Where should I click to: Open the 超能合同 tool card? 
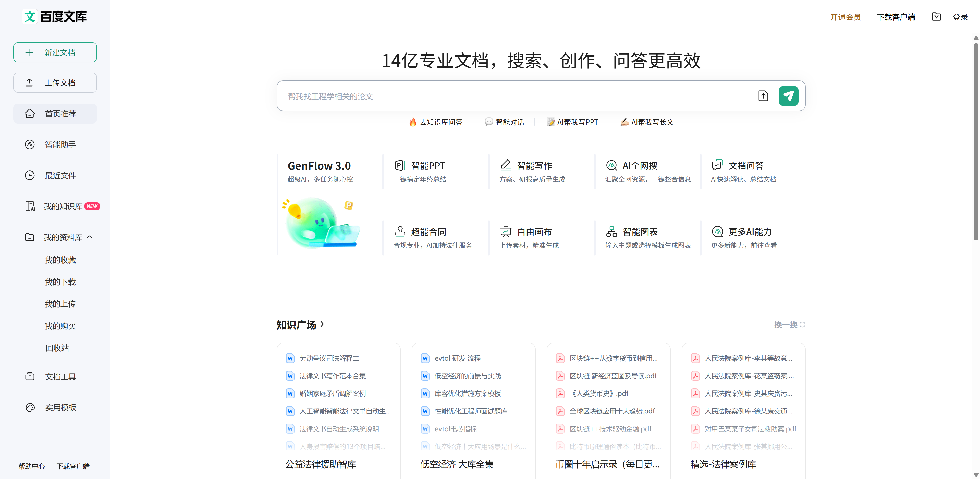click(428, 232)
